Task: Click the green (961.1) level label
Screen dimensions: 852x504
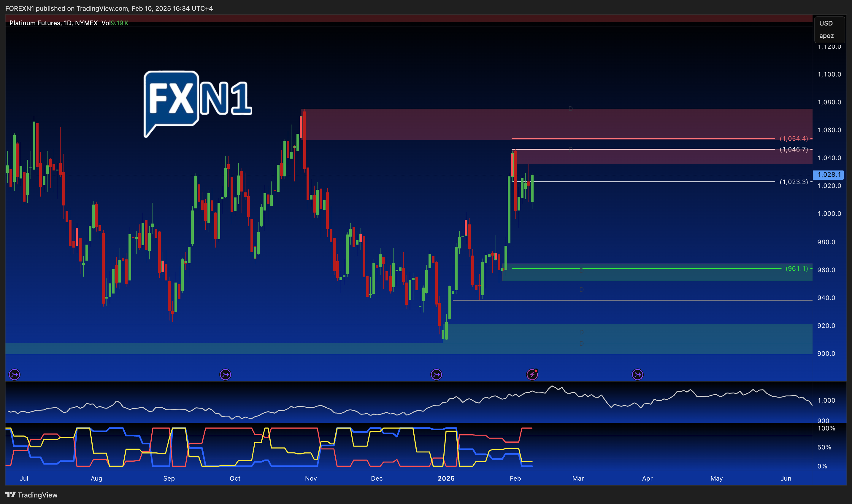Action: point(797,268)
